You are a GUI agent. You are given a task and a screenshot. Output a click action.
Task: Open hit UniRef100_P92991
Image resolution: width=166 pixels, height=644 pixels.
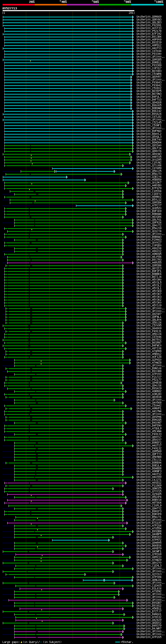pos(149,25)
